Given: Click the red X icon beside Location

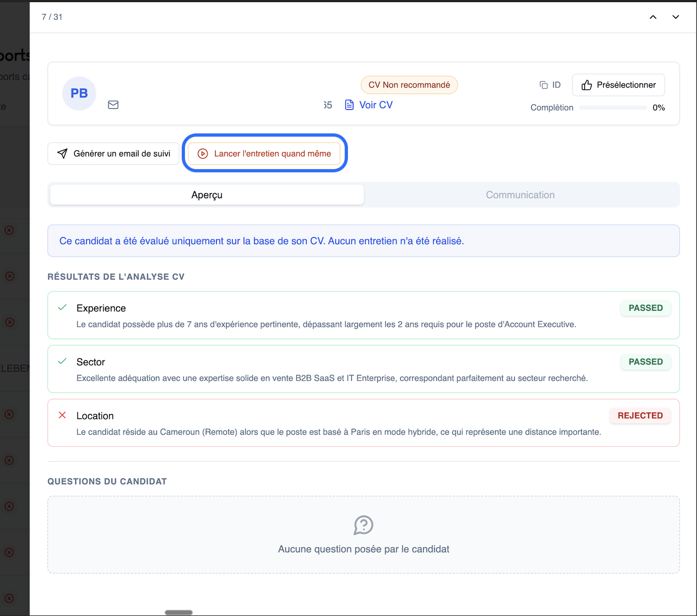Looking at the screenshot, I should click(63, 415).
